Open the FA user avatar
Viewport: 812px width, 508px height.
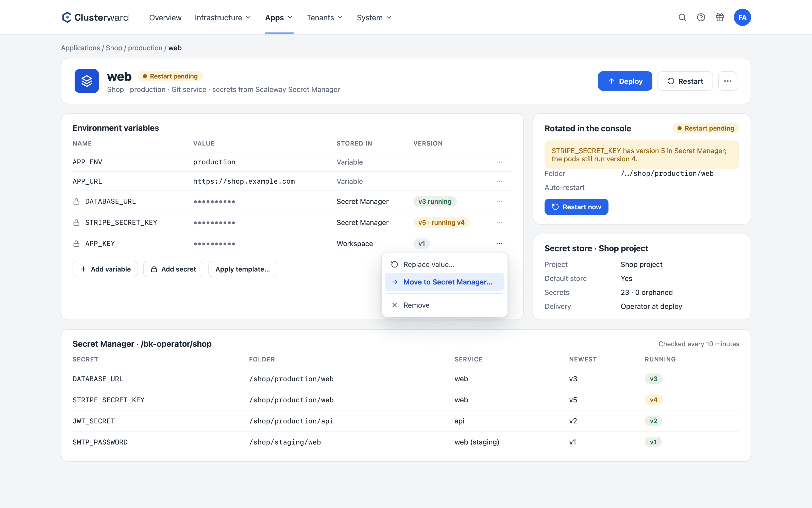tap(742, 18)
